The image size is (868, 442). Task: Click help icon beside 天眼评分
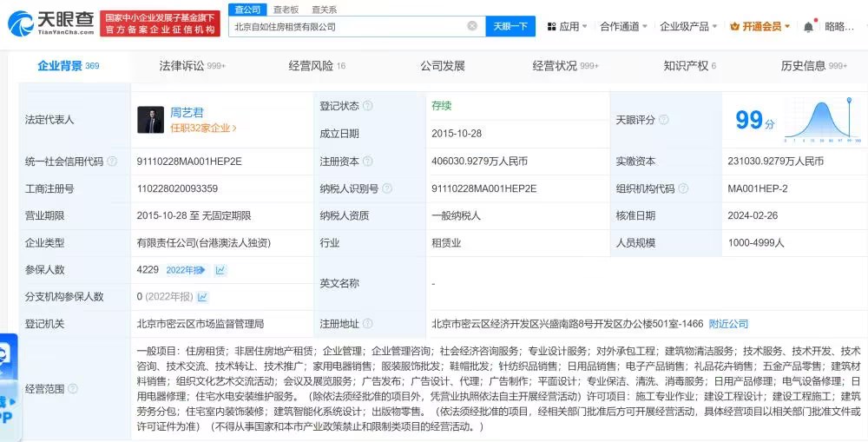(x=663, y=120)
